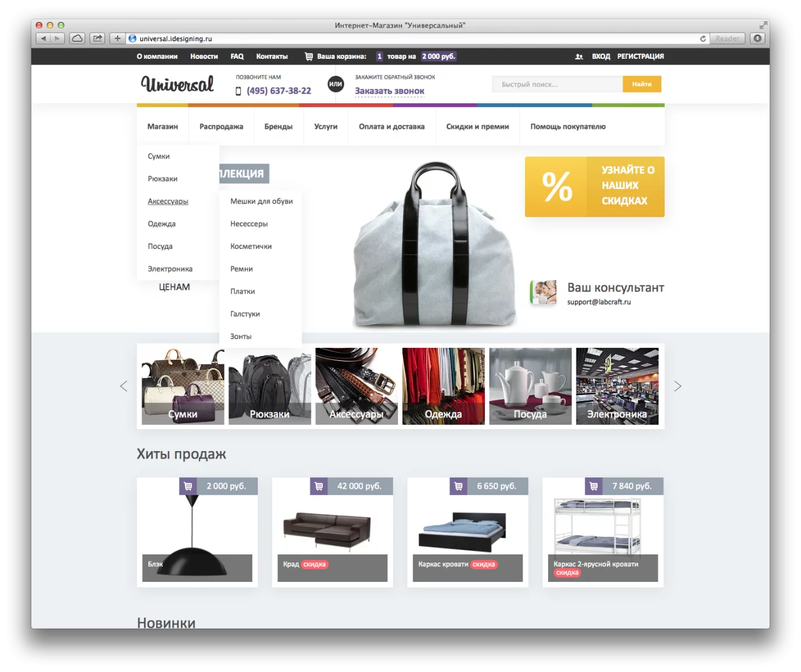The width and height of the screenshot is (801, 672).
Task: Click the yellow discounts banner
Action: point(594,186)
